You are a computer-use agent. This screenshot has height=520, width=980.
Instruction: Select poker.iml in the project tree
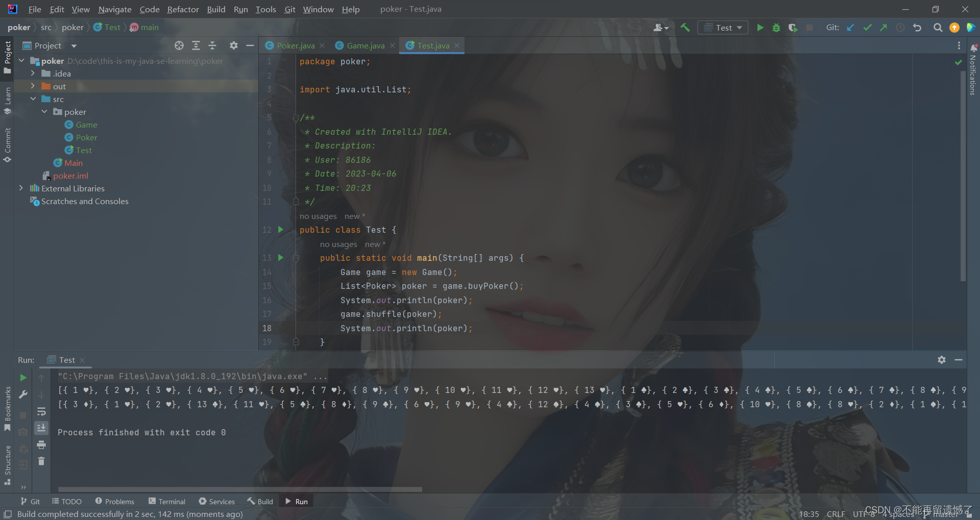[70, 176]
